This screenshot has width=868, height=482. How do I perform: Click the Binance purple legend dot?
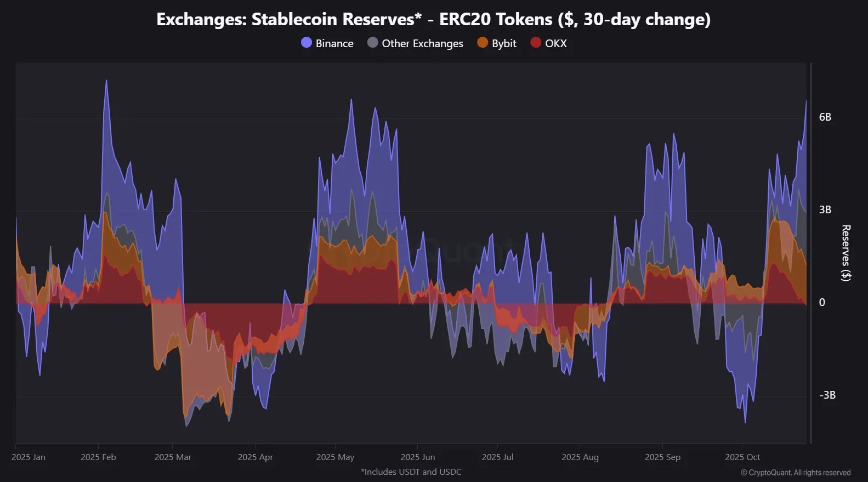tap(307, 43)
